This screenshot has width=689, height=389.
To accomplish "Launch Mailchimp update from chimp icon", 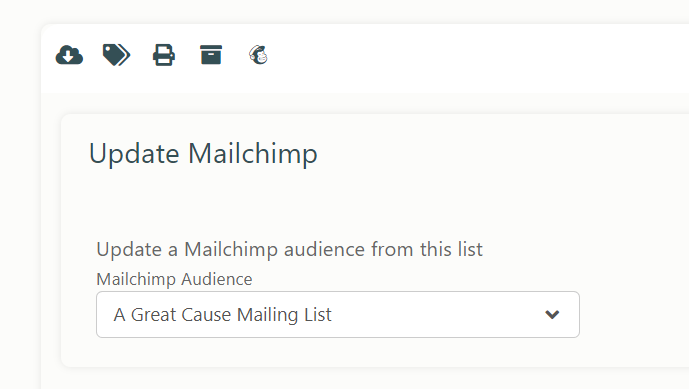I will [x=258, y=55].
